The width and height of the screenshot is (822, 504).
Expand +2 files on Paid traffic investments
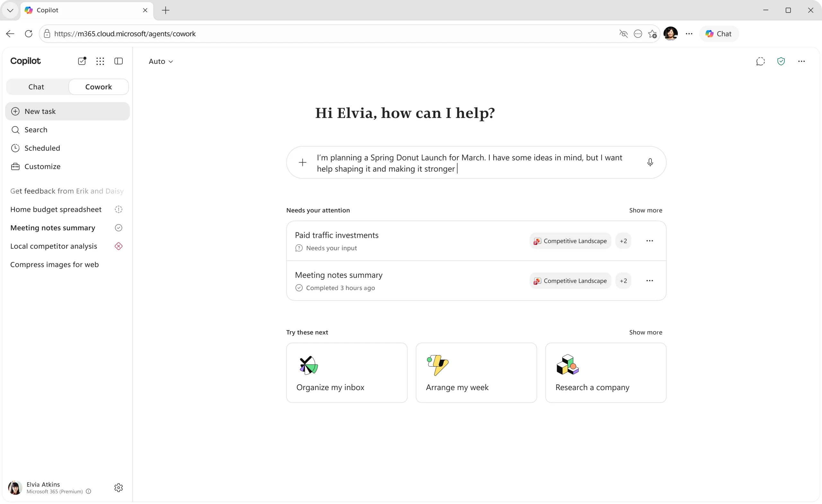click(x=623, y=241)
